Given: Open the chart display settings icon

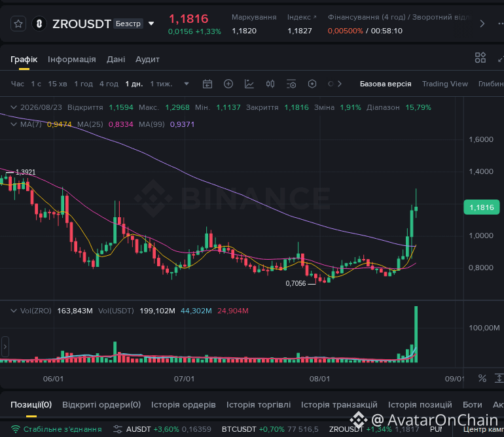Looking at the screenshot, I should 291,84.
